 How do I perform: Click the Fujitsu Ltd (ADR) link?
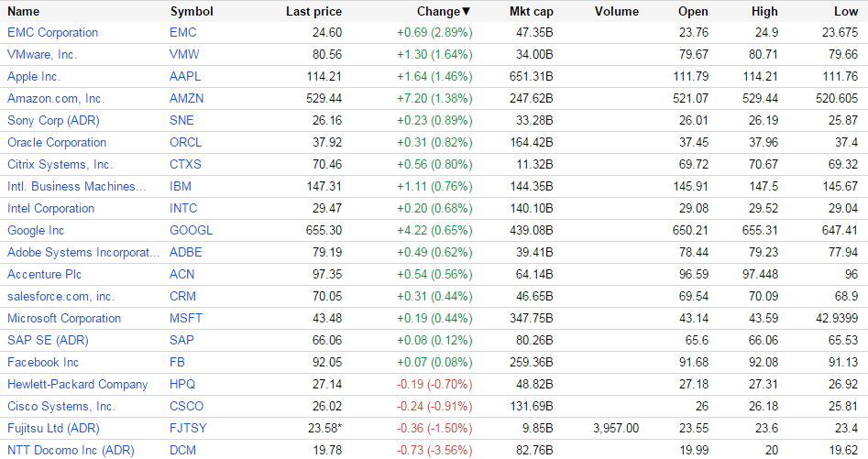click(53, 428)
